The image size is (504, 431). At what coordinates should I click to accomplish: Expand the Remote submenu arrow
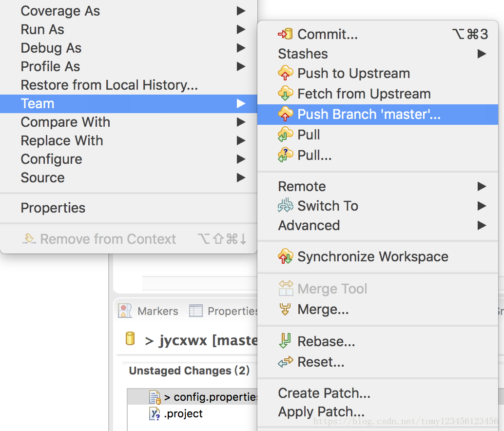[482, 186]
